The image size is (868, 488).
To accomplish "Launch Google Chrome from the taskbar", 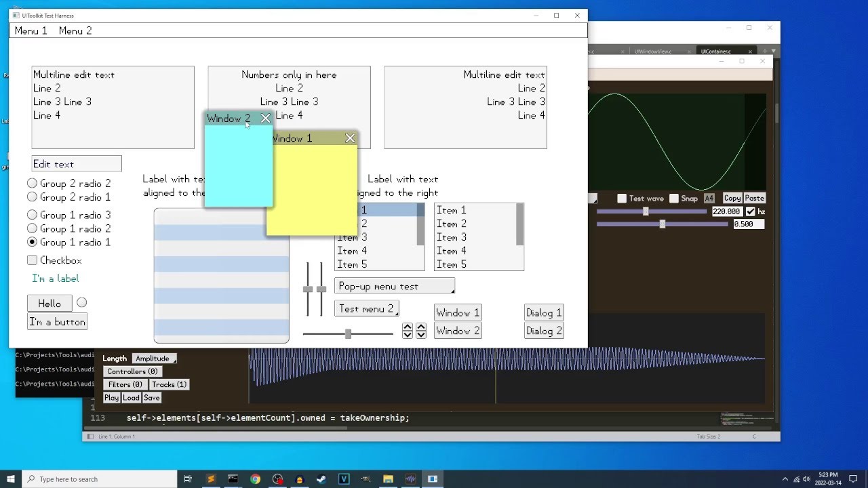I will (255, 479).
